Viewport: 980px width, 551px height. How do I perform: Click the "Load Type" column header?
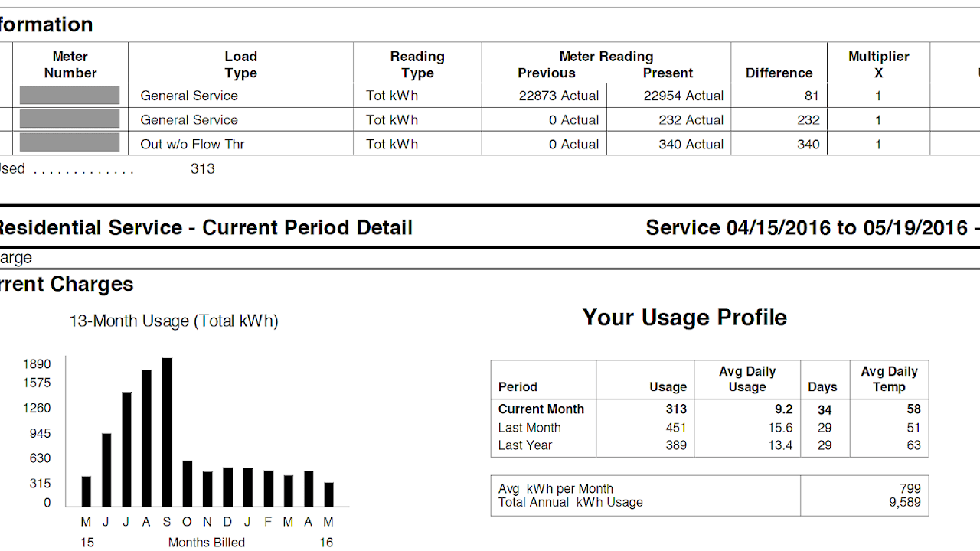tap(240, 65)
